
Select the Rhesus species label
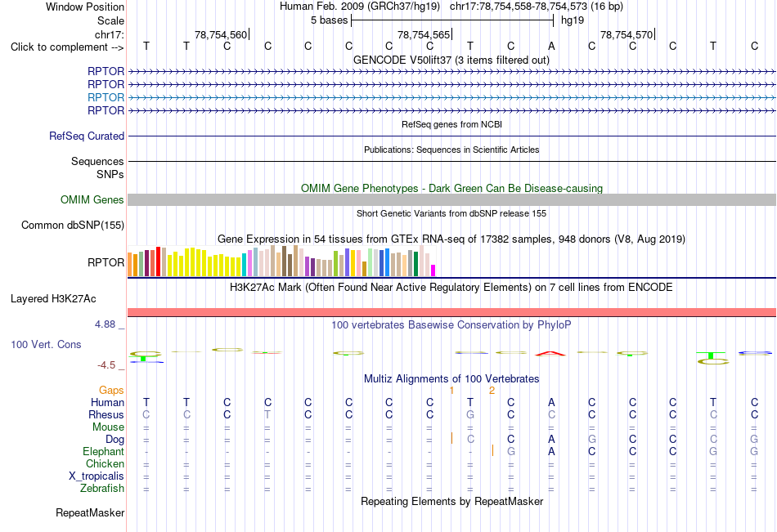click(106, 414)
